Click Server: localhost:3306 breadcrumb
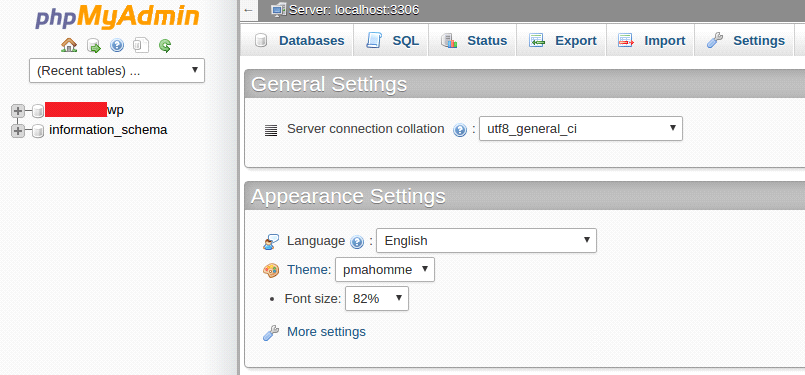The height and width of the screenshot is (375, 805). coord(354,10)
